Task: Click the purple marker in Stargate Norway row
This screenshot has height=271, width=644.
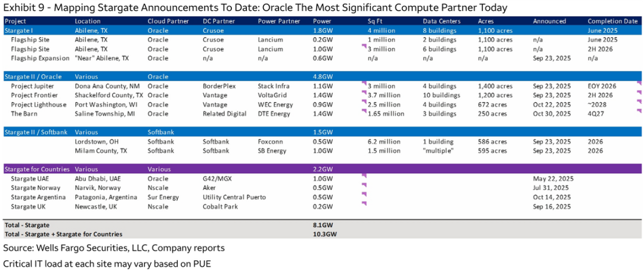Action: click(x=363, y=185)
